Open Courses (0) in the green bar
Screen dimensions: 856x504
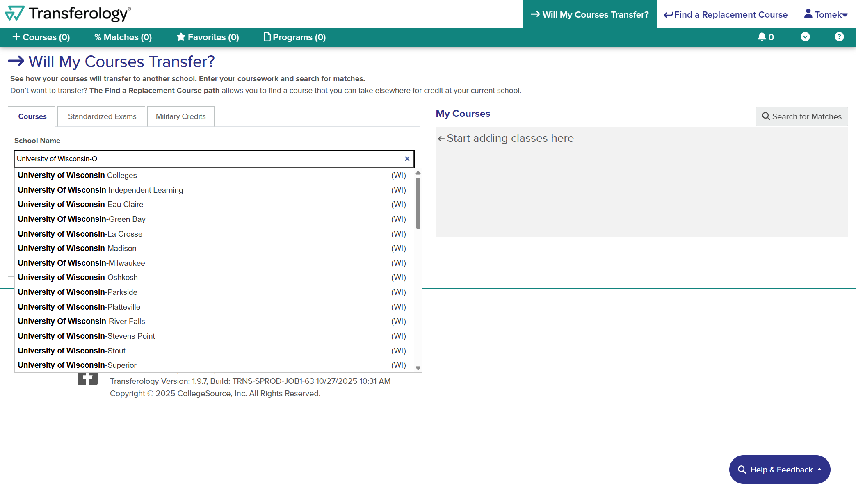[x=41, y=37]
